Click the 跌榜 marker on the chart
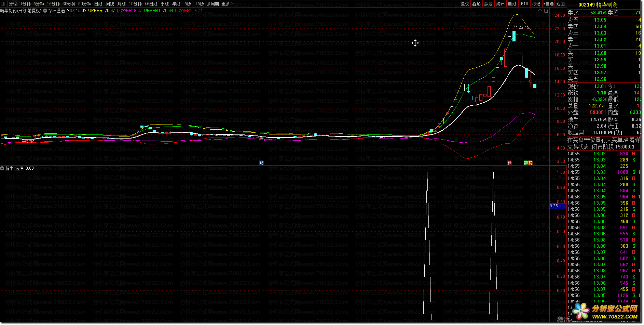Image resolution: width=644 pixels, height=325 pixels. coord(528,163)
